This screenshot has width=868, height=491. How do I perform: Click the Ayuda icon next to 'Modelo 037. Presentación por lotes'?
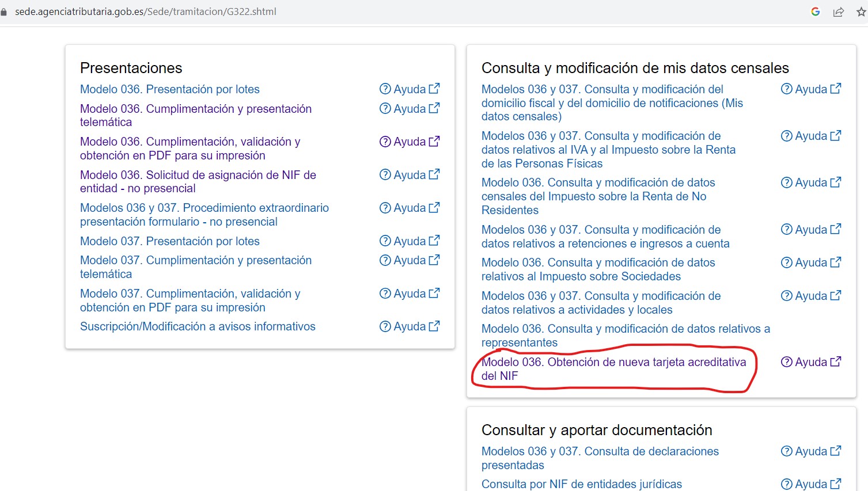click(385, 241)
